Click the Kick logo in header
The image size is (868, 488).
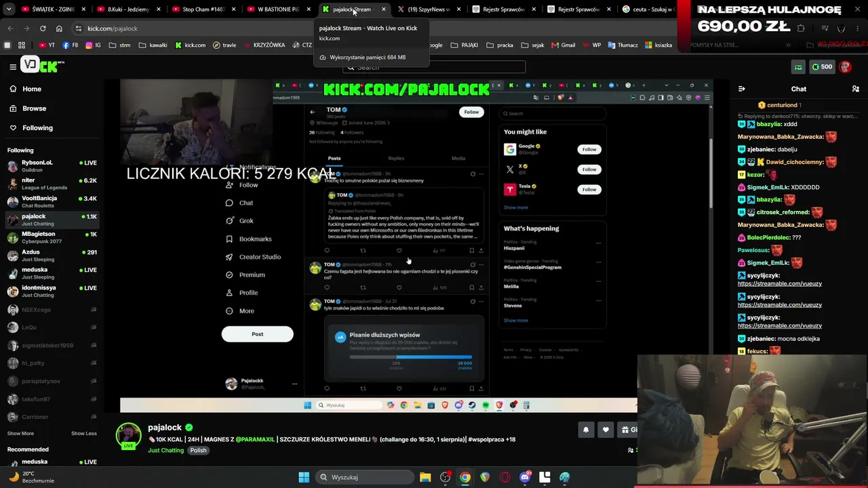(x=42, y=65)
